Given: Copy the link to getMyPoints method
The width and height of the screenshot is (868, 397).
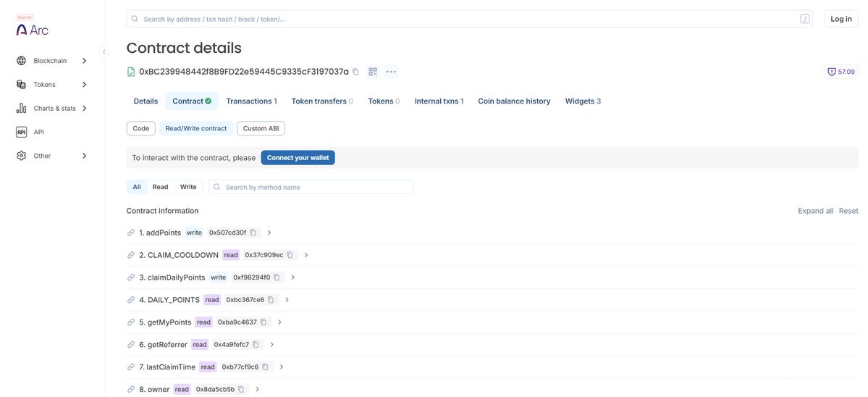Looking at the screenshot, I should pyautogui.click(x=131, y=322).
